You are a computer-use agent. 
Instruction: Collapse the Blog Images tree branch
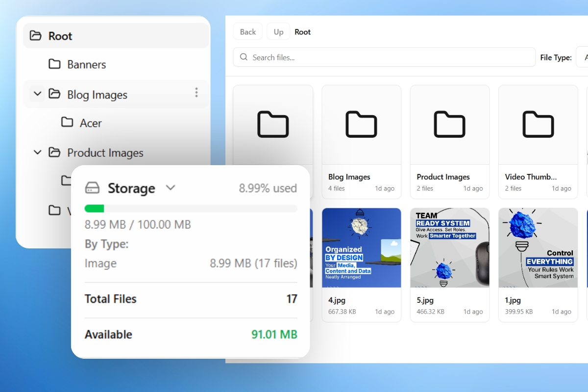coord(37,94)
